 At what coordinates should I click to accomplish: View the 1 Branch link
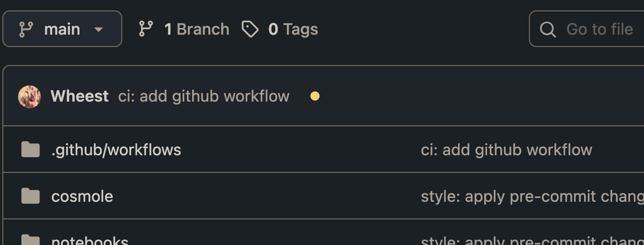(196, 29)
